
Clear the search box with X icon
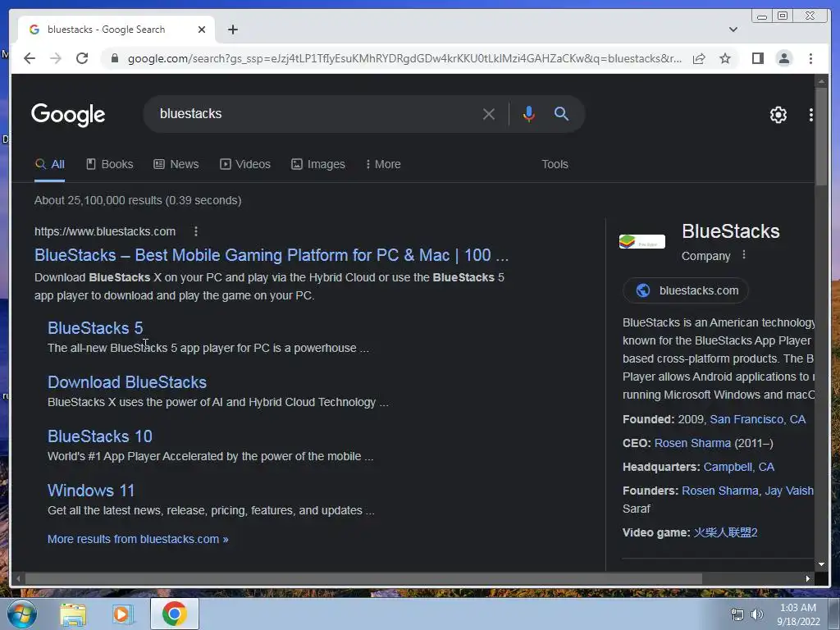(x=488, y=114)
